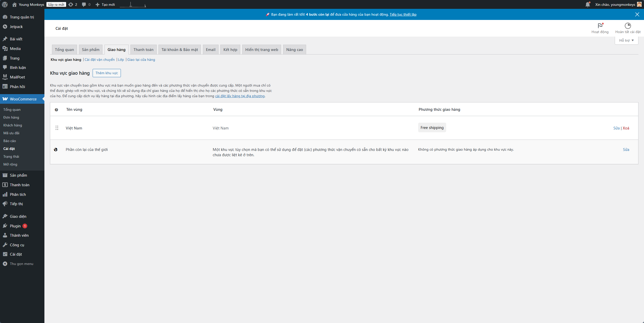Open Jetpack from the sidebar
This screenshot has width=644, height=323.
pos(16,27)
